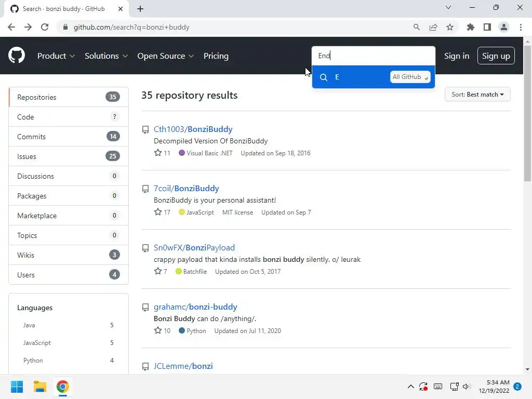The width and height of the screenshot is (532, 399).
Task: Click the browser forward arrow
Action: [28, 27]
